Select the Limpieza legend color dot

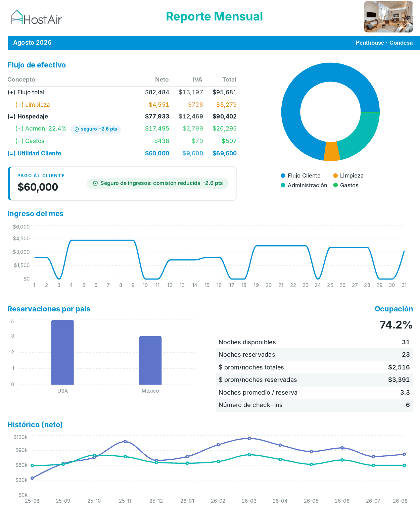(x=335, y=175)
